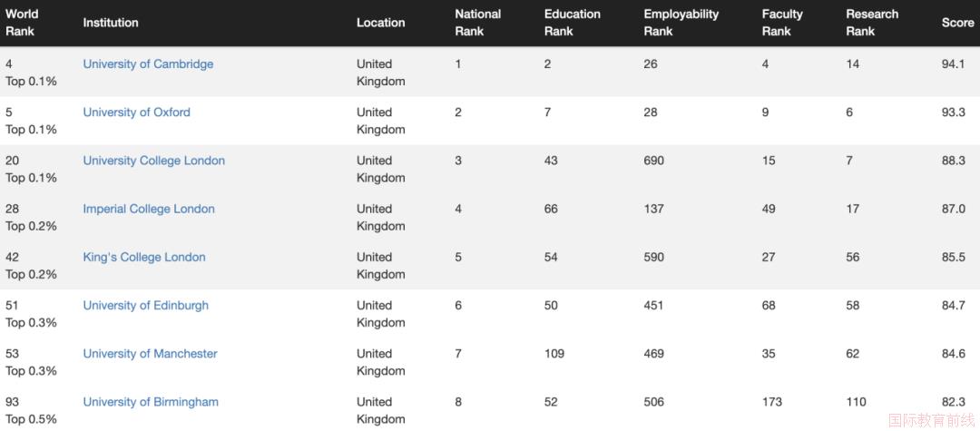Image resolution: width=980 pixels, height=431 pixels.
Task: Sort by the Location column header
Action: pyautogui.click(x=380, y=23)
